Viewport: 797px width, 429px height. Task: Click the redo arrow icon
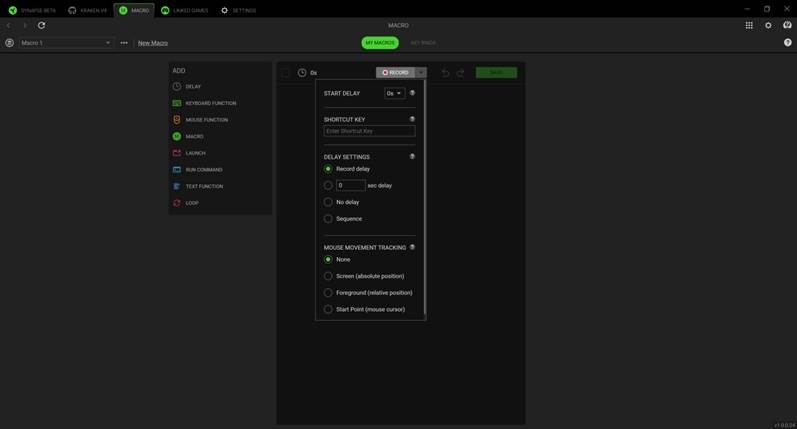click(x=461, y=73)
